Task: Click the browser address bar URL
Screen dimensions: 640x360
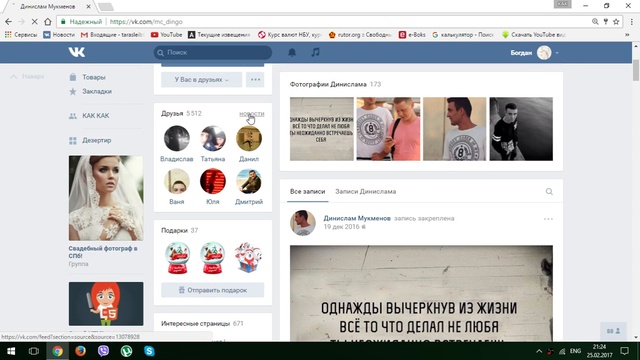Action: (146, 22)
